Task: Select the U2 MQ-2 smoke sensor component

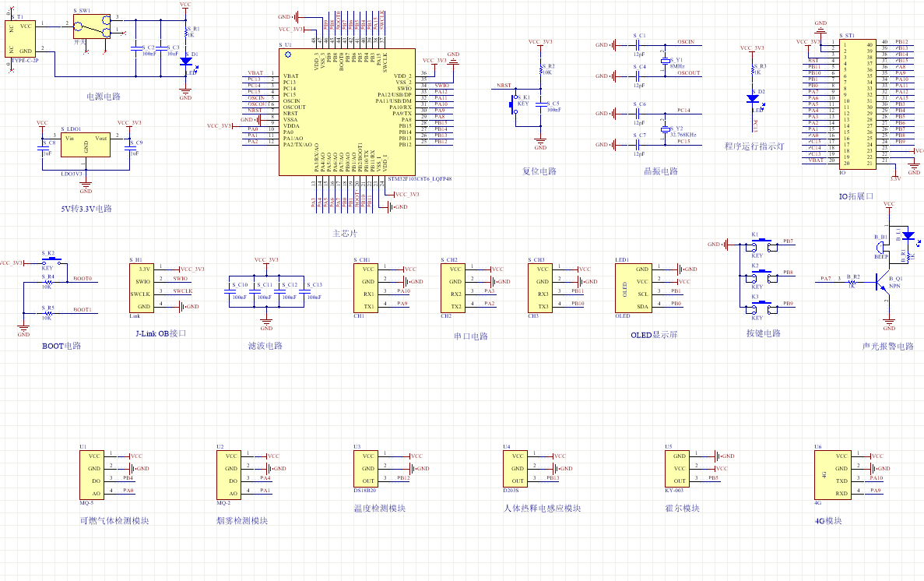Action: [x=229, y=475]
